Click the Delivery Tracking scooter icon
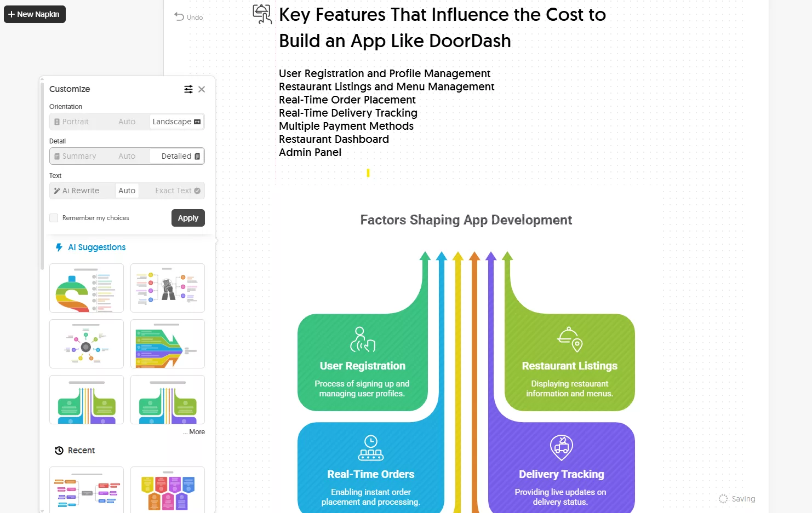Viewport: 812px width, 513px height. (561, 448)
